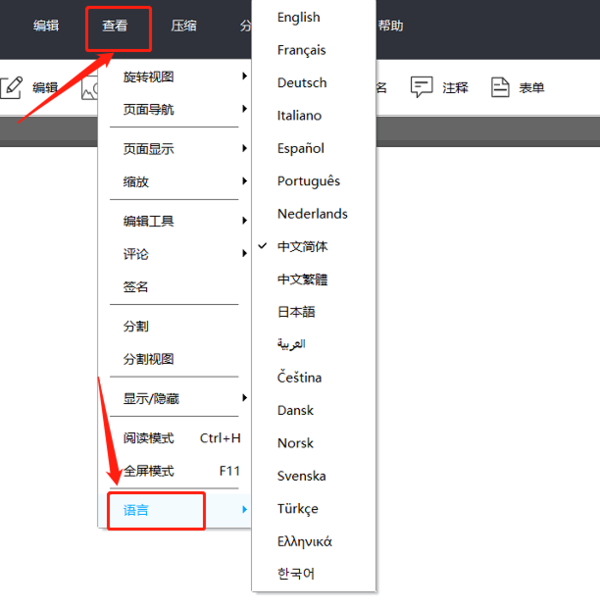This screenshot has height=609, width=600.
Task: Choose 日本語 from language list
Action: (x=296, y=312)
